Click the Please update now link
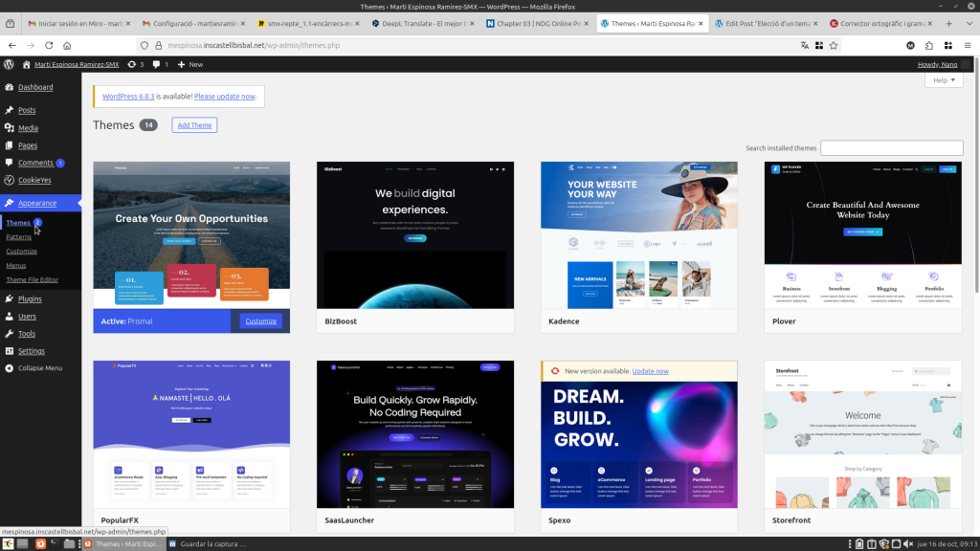The width and height of the screenshot is (980, 551). click(x=225, y=97)
